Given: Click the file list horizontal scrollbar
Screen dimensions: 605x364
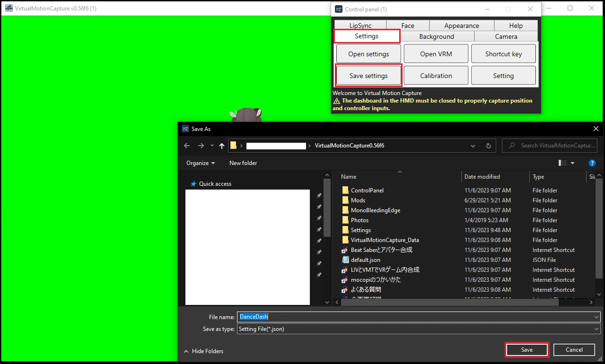Looking at the screenshot, I should tap(450, 302).
